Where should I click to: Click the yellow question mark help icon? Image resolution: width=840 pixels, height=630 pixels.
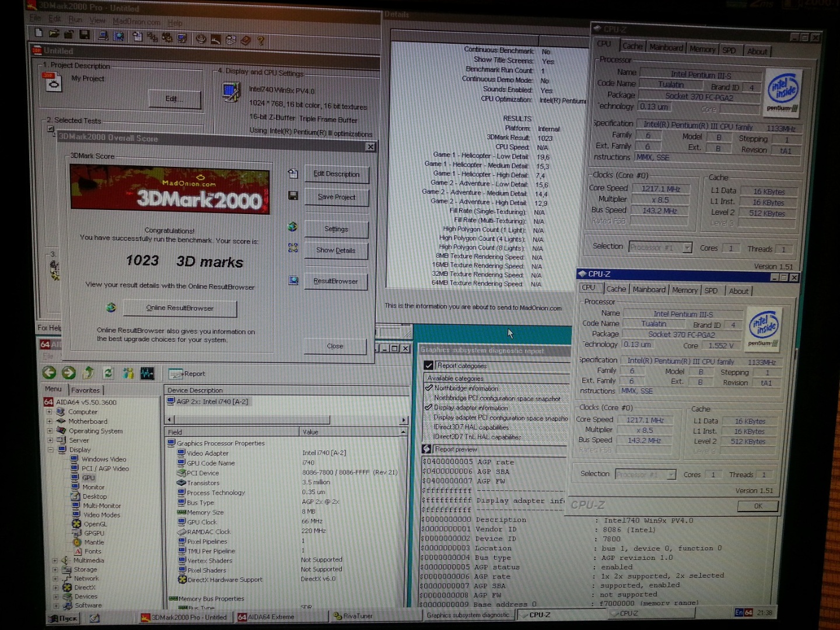coord(261,40)
